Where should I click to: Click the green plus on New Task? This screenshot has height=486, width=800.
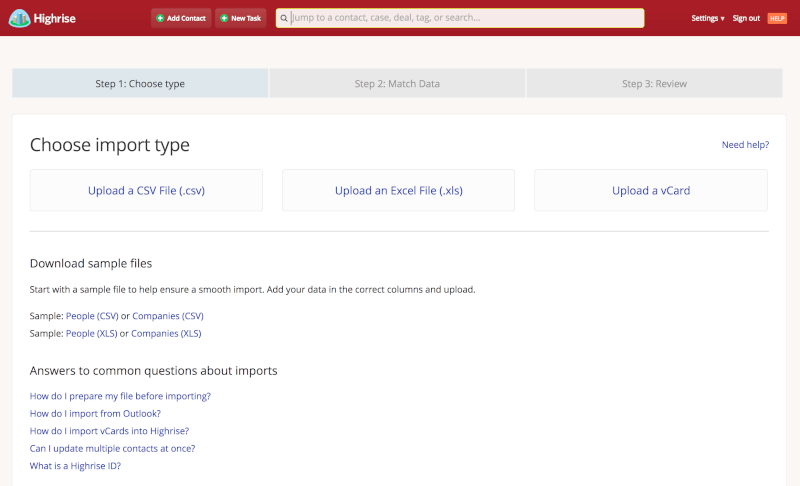(224, 18)
